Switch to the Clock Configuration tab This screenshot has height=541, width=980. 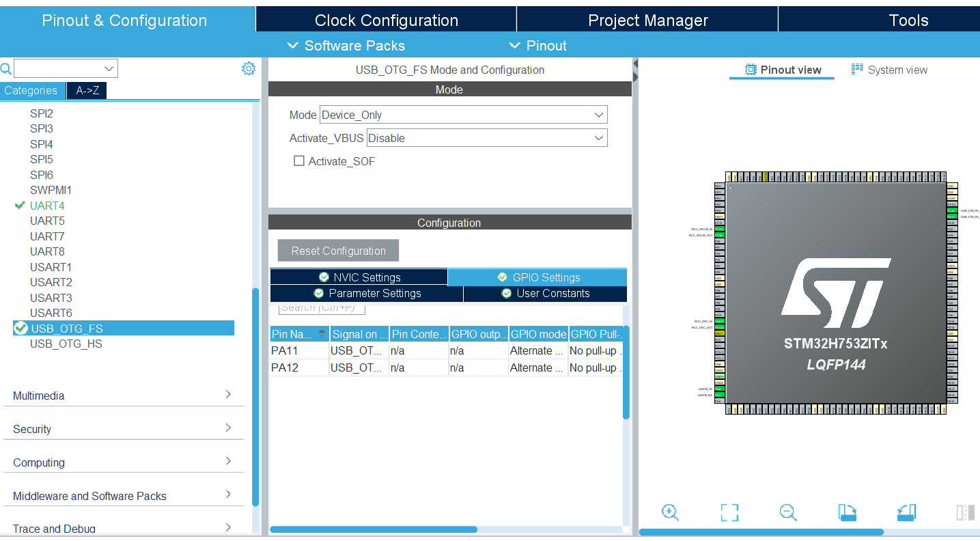(387, 20)
